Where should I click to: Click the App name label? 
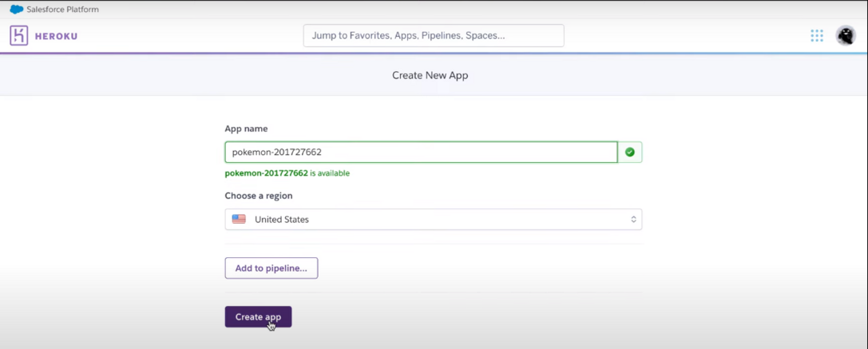point(246,129)
